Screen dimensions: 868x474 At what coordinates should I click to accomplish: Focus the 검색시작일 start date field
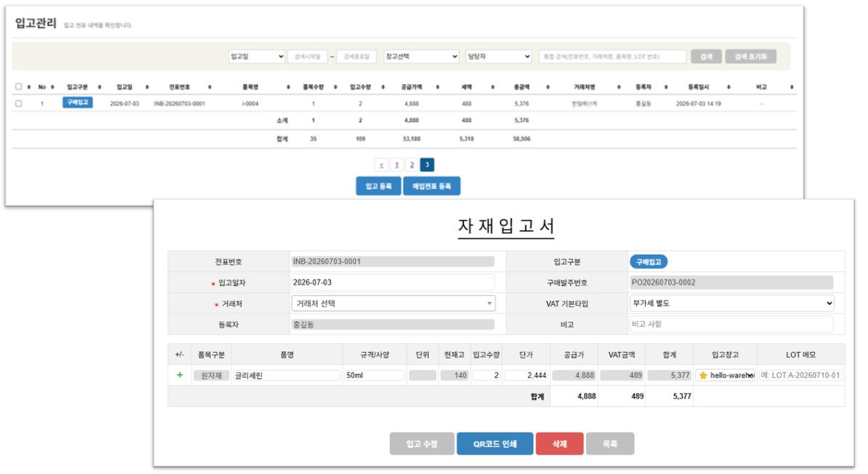(307, 57)
